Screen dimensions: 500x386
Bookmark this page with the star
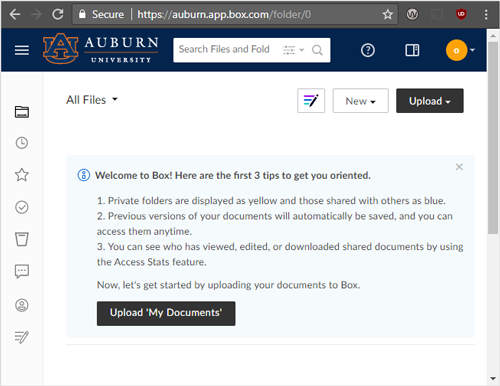(x=387, y=14)
